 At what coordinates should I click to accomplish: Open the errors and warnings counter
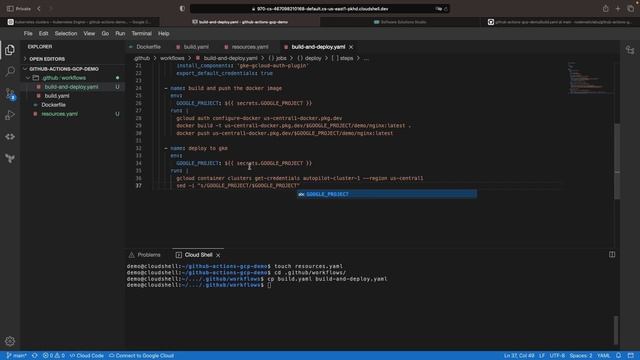pos(54,356)
